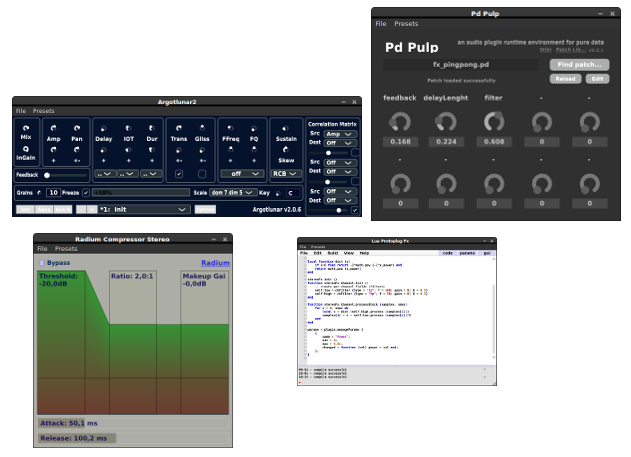Open the Scale dropdown showing dom 7 dim 5
This screenshot has width=631, height=457.
pos(232,192)
